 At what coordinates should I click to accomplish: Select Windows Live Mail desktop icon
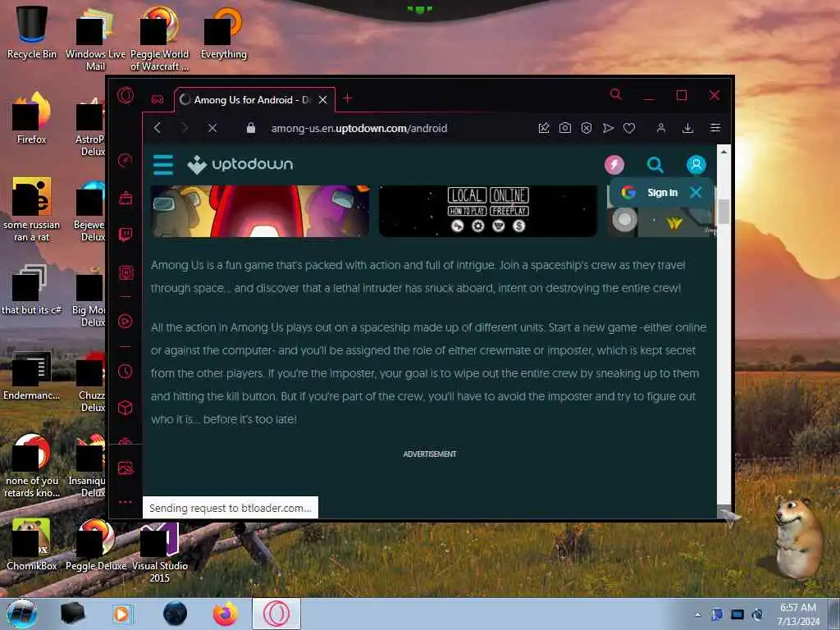(95, 39)
